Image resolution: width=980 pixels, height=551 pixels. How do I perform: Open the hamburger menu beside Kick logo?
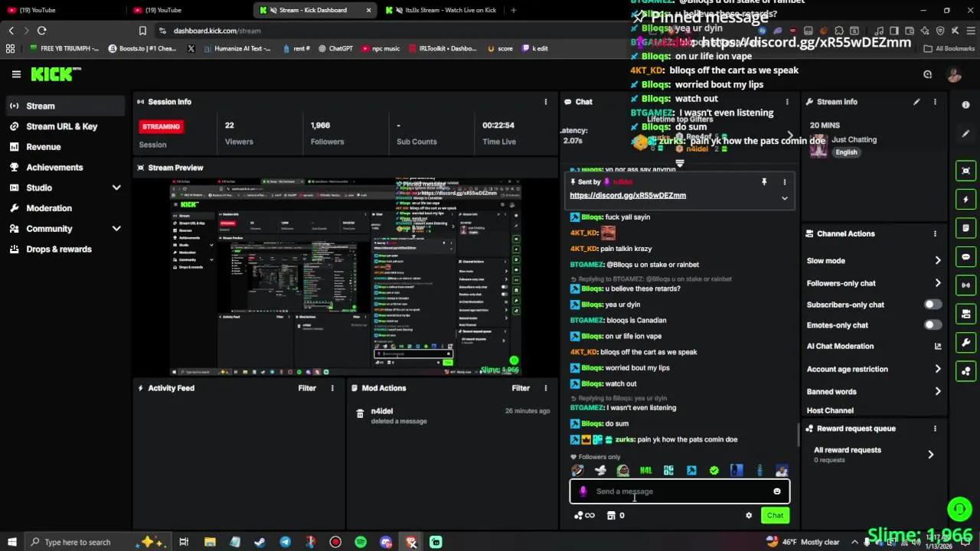pos(16,74)
